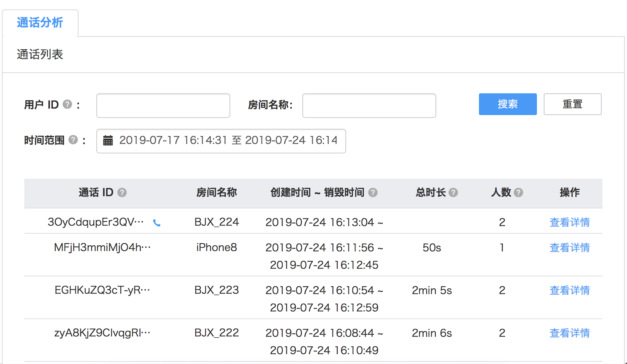View details of the BJX_223 call
The image size is (627, 364).
570,290
